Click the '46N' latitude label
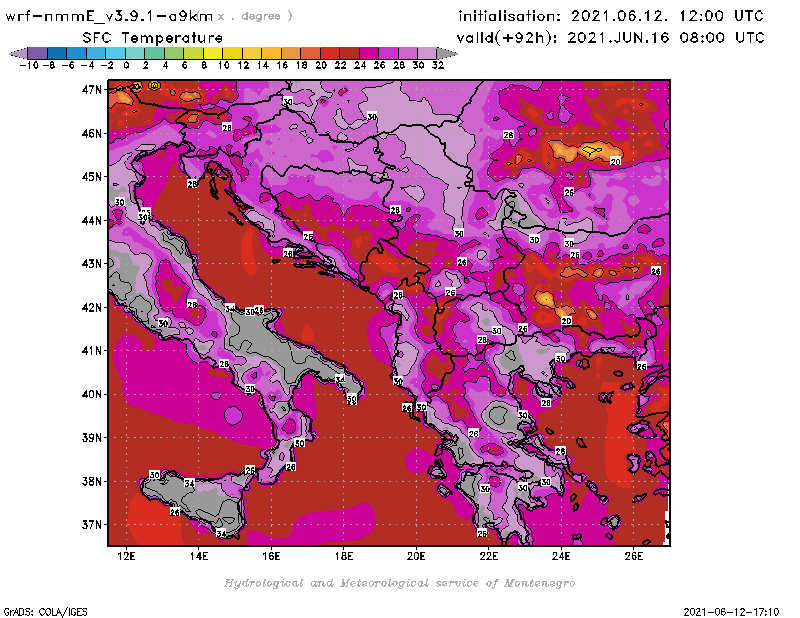The image size is (800, 618). coord(92,133)
